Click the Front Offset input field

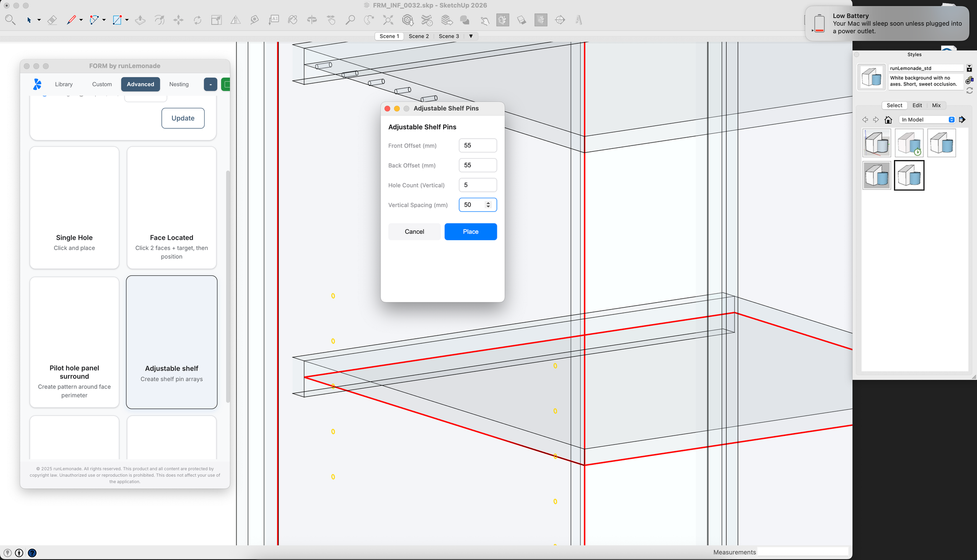477,145
